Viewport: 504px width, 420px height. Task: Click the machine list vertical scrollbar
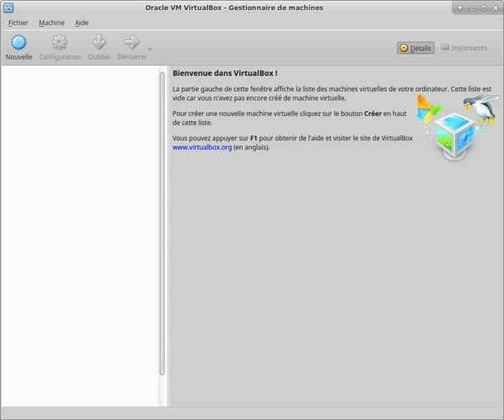point(162,223)
